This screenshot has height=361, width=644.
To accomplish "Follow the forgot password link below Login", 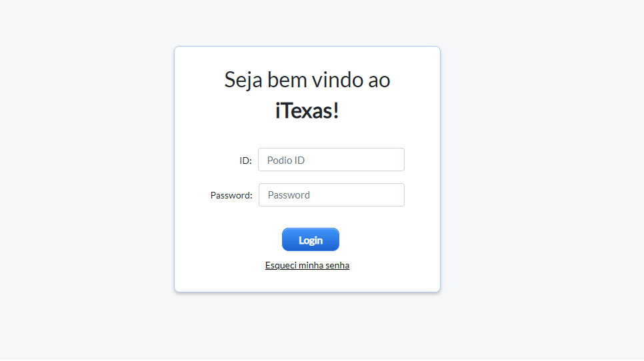I will pos(307,265).
